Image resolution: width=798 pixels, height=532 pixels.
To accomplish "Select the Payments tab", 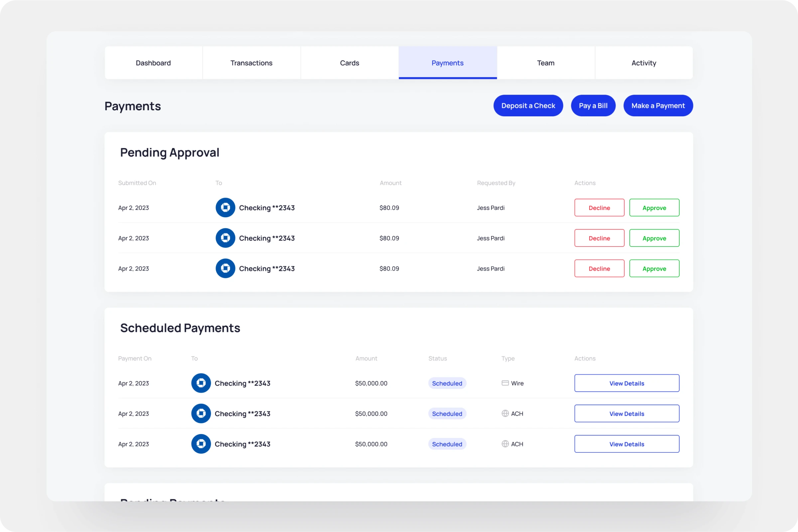I will click(x=448, y=62).
